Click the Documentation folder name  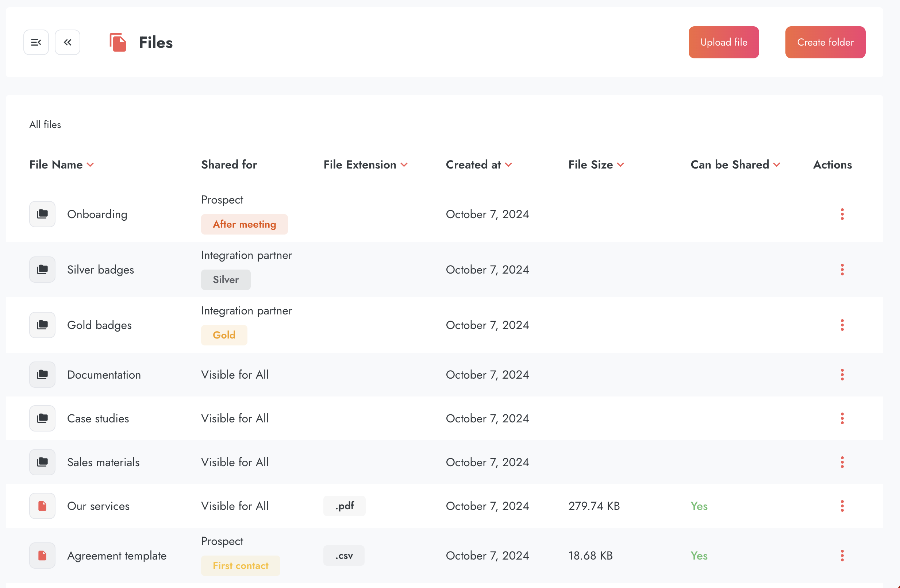104,375
